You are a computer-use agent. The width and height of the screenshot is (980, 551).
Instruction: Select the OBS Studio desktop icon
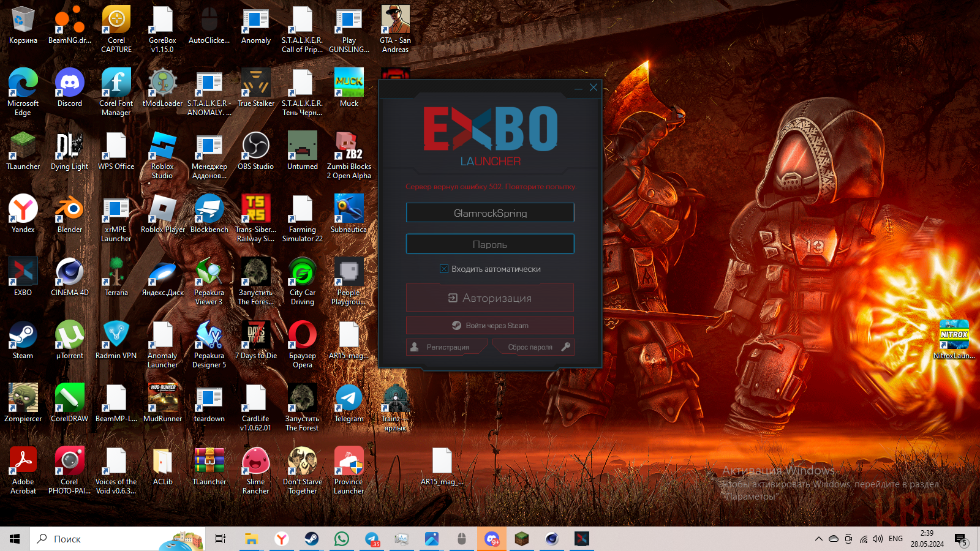pos(256,152)
